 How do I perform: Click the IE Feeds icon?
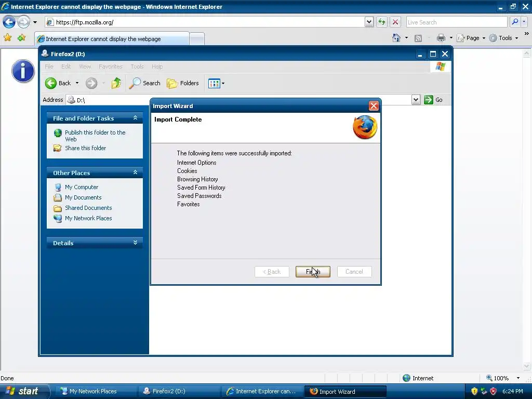coord(418,38)
